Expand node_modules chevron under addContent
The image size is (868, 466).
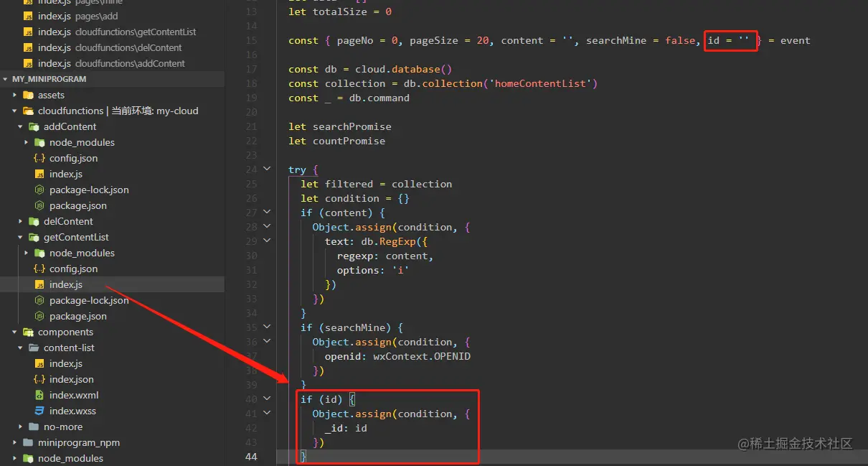27,142
